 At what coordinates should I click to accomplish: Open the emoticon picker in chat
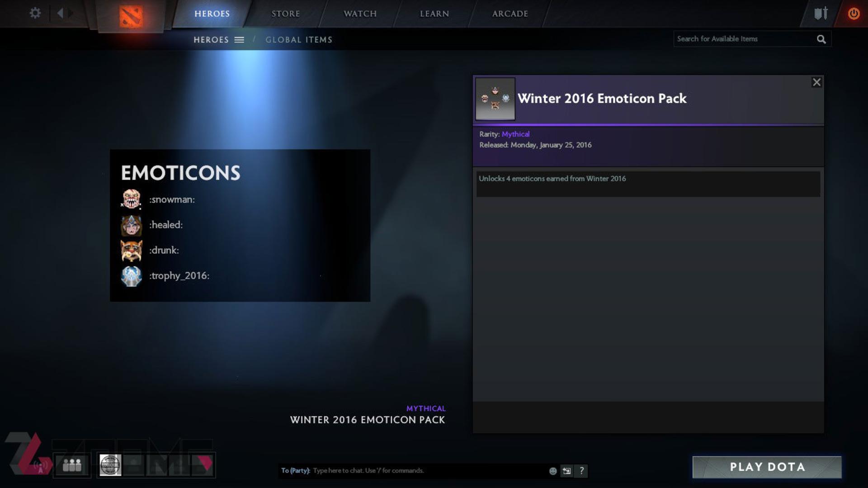pyautogui.click(x=552, y=471)
